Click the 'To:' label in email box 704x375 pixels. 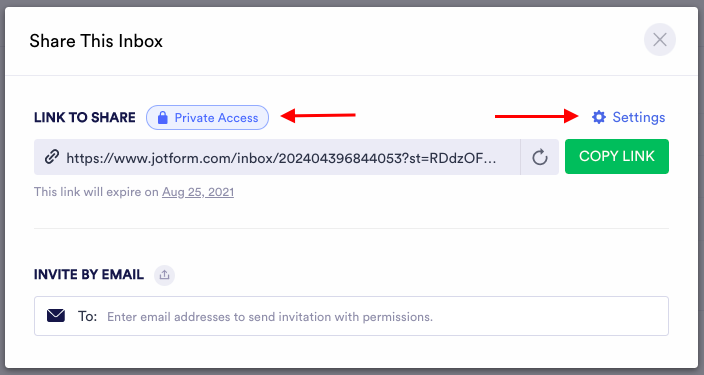click(x=88, y=316)
